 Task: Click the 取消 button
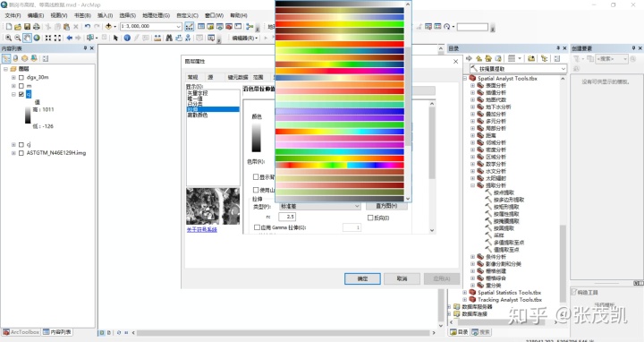(402, 278)
